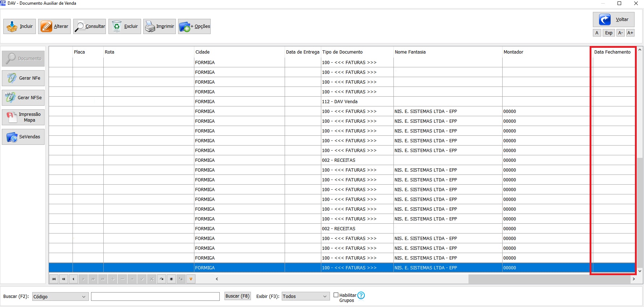This screenshot has height=307, width=644.
Task: Sort by the Tipo de Documento column header
Action: pos(342,52)
